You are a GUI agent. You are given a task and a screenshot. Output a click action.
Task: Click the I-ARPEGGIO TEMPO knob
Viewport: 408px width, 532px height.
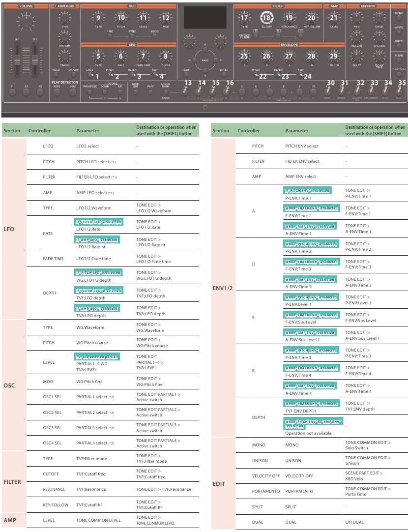(x=64, y=56)
